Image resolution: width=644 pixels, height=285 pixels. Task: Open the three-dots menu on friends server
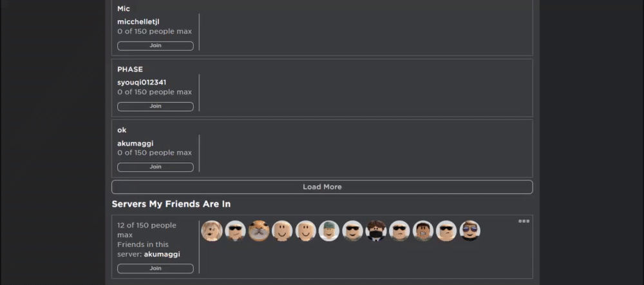524,221
